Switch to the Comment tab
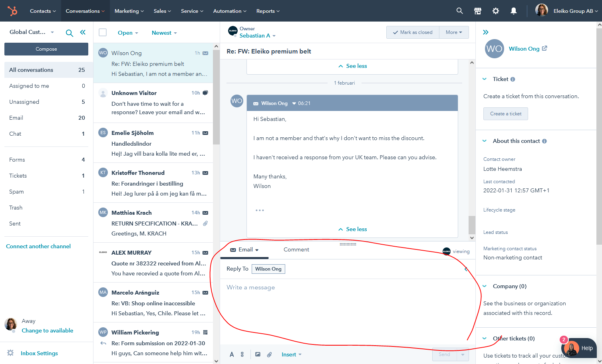The image size is (602, 364). [296, 249]
